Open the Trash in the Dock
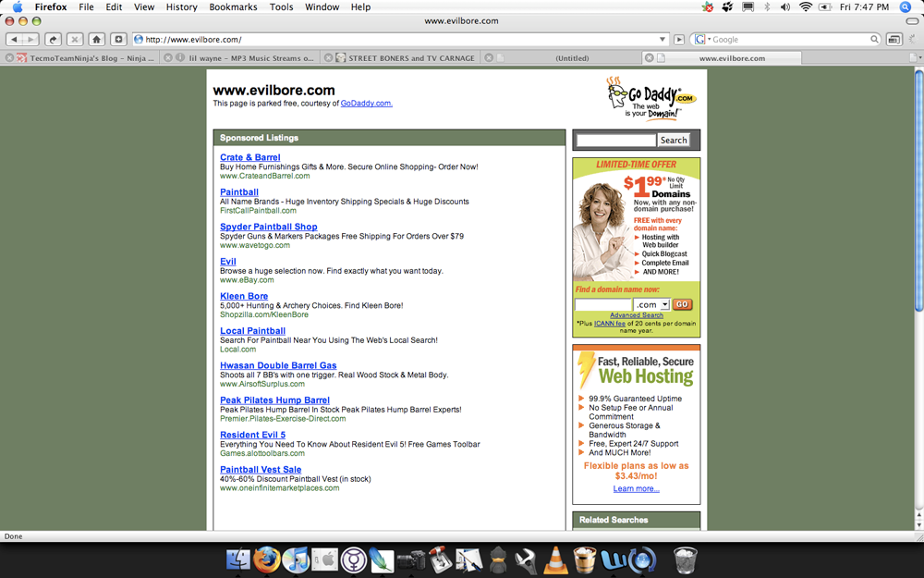 [x=686, y=560]
